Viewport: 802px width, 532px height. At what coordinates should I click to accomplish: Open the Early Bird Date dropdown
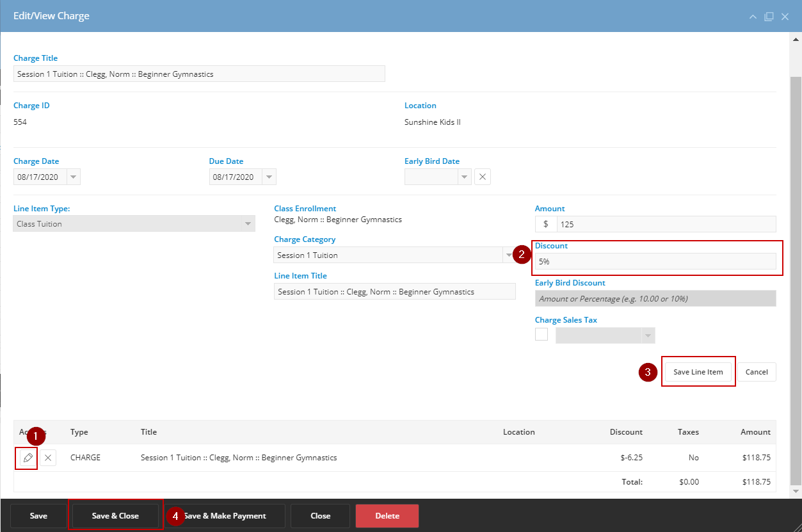465,177
